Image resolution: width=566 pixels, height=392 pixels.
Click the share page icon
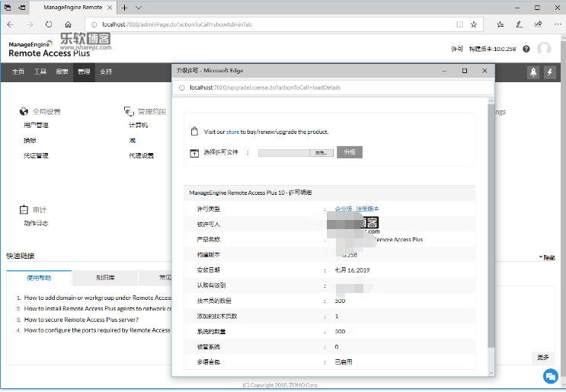[x=539, y=24]
